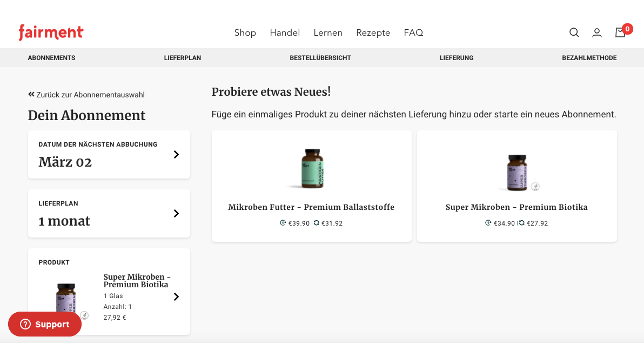This screenshot has height=343, width=644.
Task: Click subscription refresh icon next to €27.92
Action: (522, 223)
